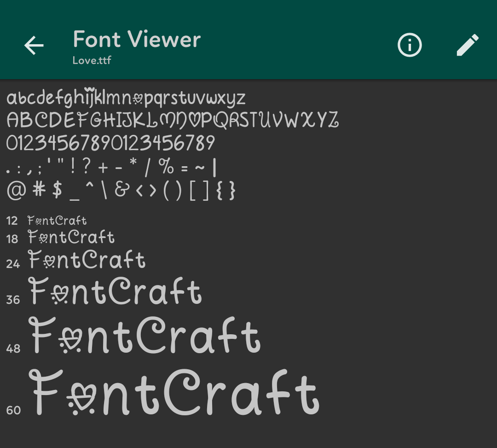
Task: Tap the lowercase alphabet preview line
Action: pyautogui.click(x=126, y=97)
